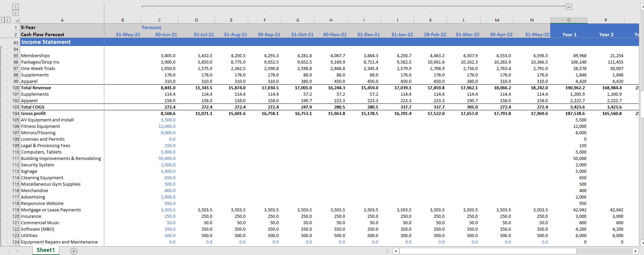Click 'Equipment Repairs and Maintenance' label
The width and height of the screenshot is (644, 255).
click(59, 242)
